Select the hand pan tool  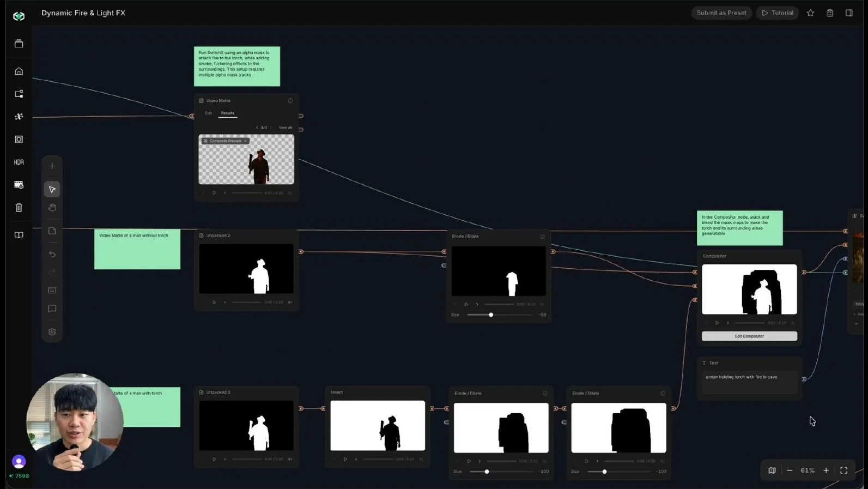(52, 208)
